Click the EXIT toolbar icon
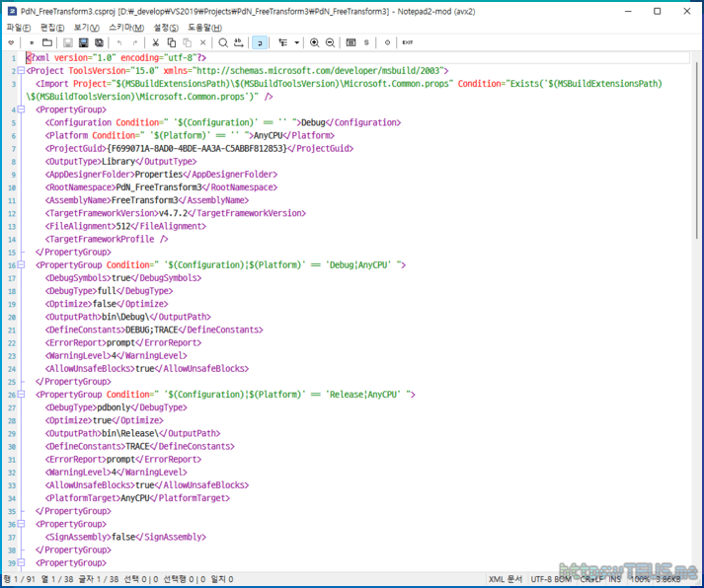This screenshot has width=704, height=588. [x=408, y=42]
